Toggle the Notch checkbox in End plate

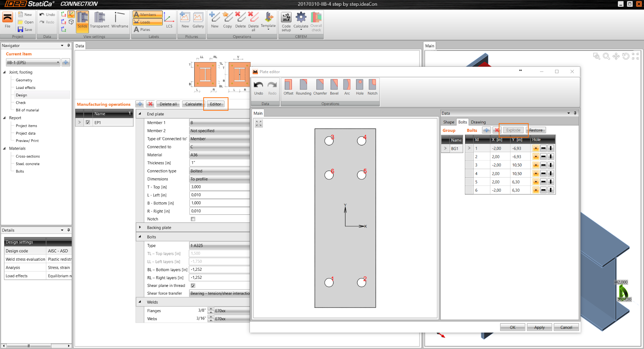tap(193, 219)
